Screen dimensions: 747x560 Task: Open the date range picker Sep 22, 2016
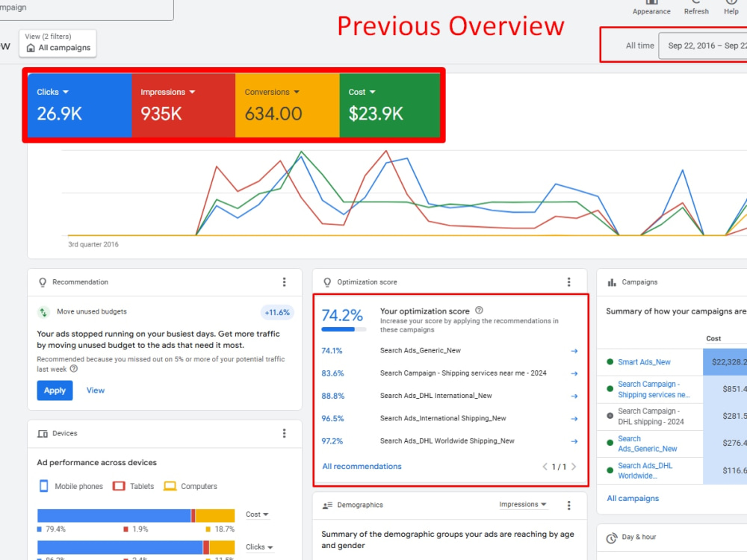tap(703, 46)
